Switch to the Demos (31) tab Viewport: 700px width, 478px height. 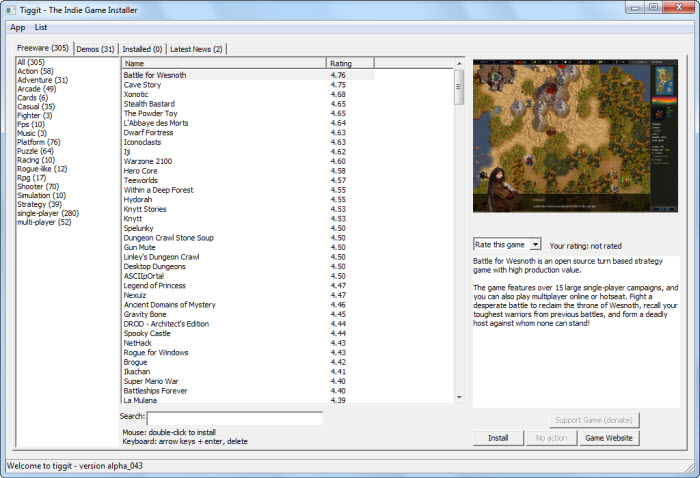click(x=95, y=49)
